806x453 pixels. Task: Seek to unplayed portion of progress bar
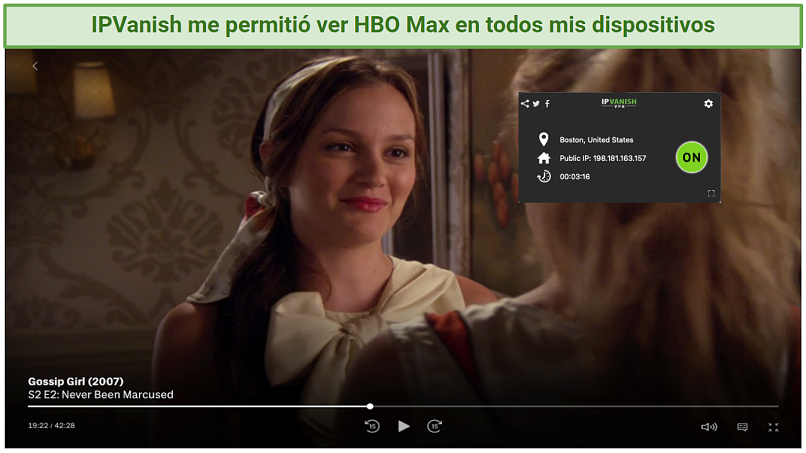[576, 406]
